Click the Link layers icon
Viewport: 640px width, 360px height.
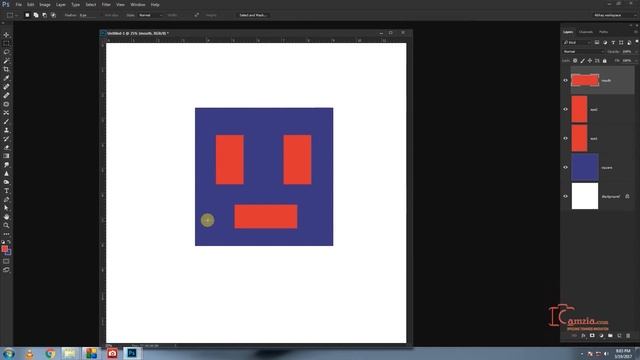tap(574, 336)
